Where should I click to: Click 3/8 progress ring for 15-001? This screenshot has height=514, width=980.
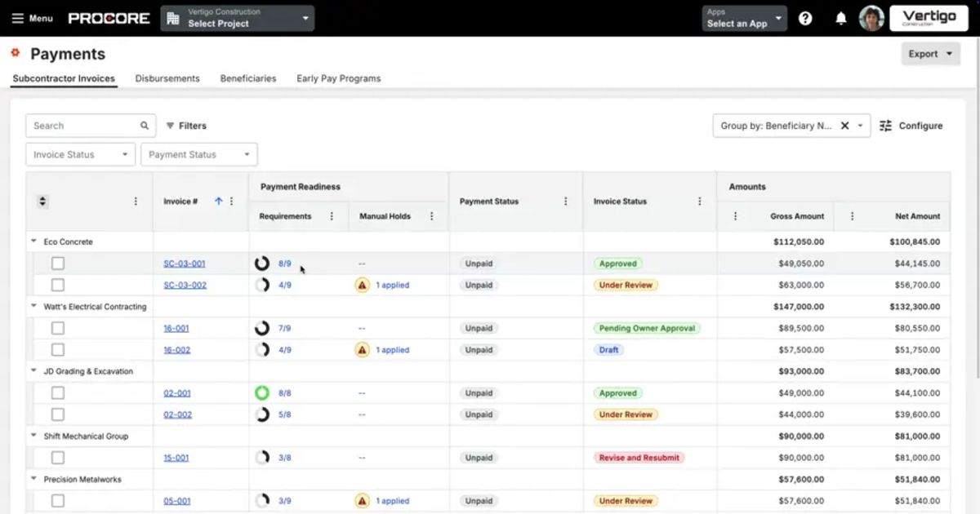262,458
